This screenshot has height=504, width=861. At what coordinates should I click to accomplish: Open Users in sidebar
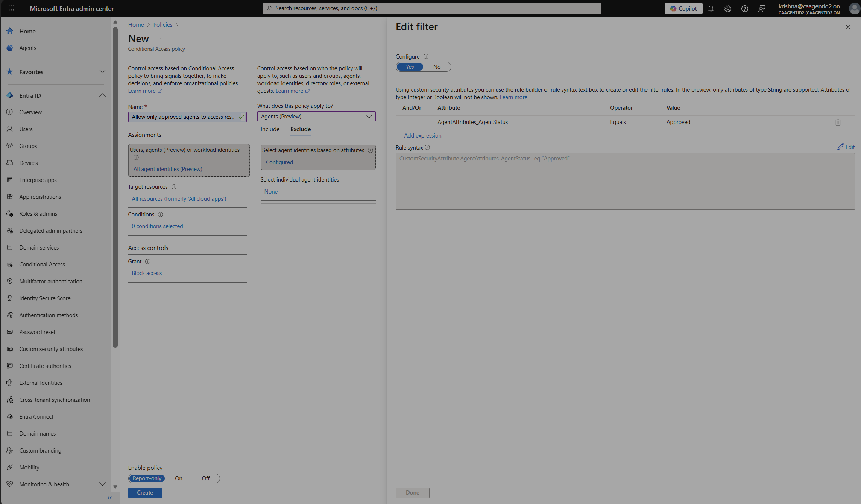click(26, 129)
